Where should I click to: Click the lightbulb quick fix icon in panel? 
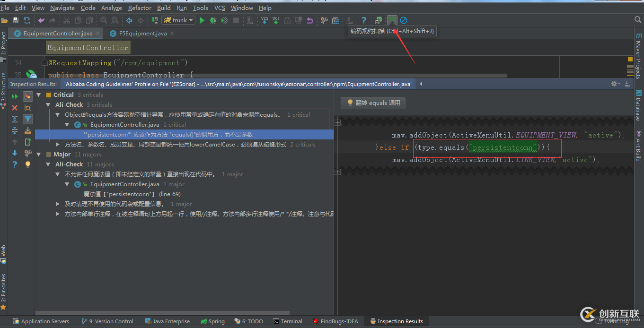point(28,164)
